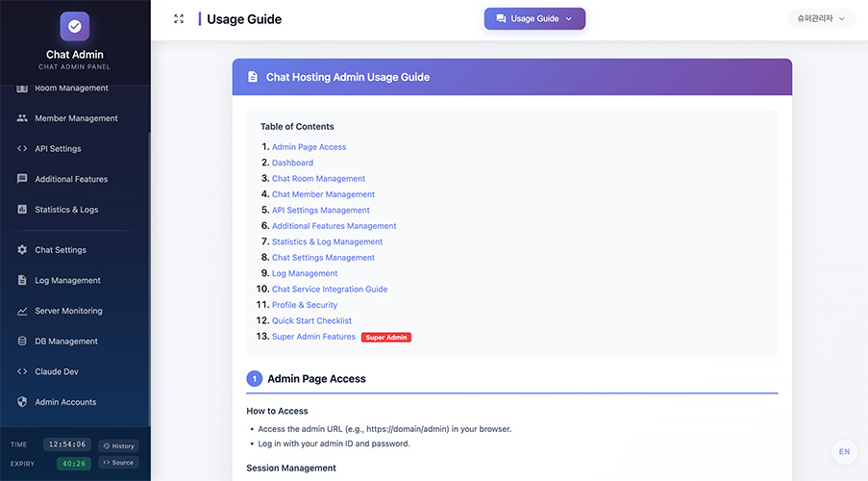Follow Additional Features Management link
This screenshot has width=868, height=481.
[x=334, y=226]
